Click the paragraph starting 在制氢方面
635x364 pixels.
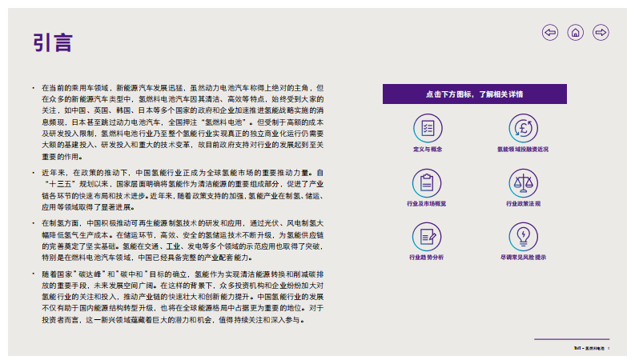(x=183, y=241)
